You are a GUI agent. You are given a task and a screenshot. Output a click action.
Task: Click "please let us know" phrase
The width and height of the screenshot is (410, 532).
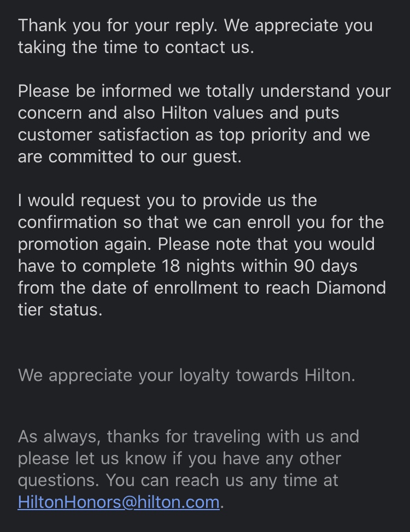coord(92,458)
